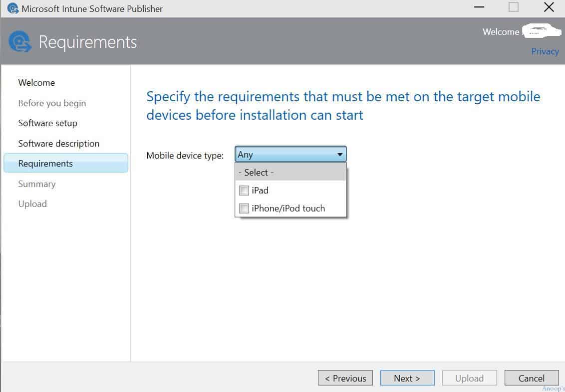This screenshot has width=565, height=392.
Task: Check the iPad device type checkbox
Action: [x=244, y=191]
